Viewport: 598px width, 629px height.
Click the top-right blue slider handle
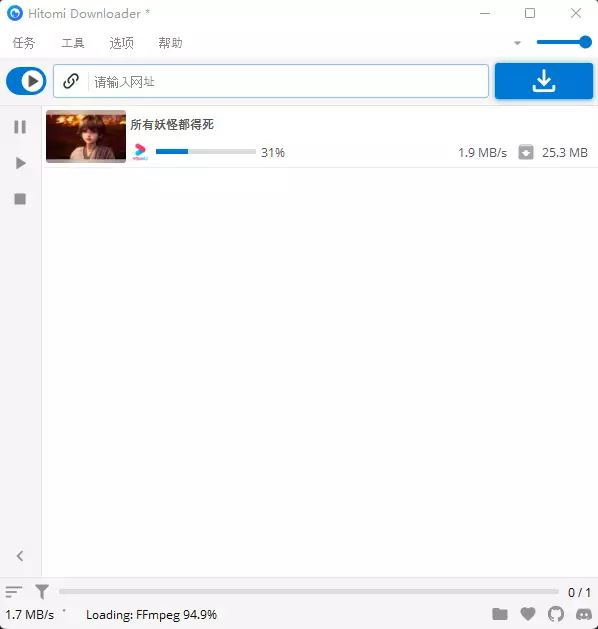(x=585, y=42)
